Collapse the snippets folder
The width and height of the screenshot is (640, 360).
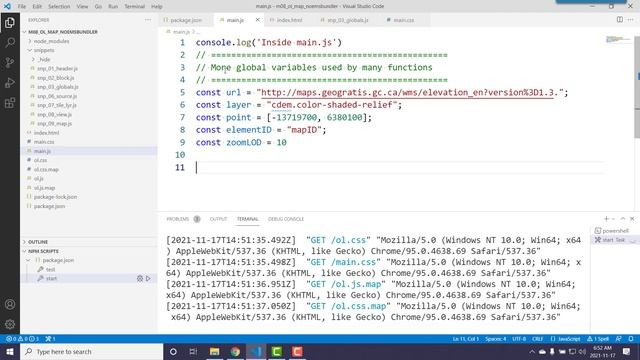(x=29, y=50)
